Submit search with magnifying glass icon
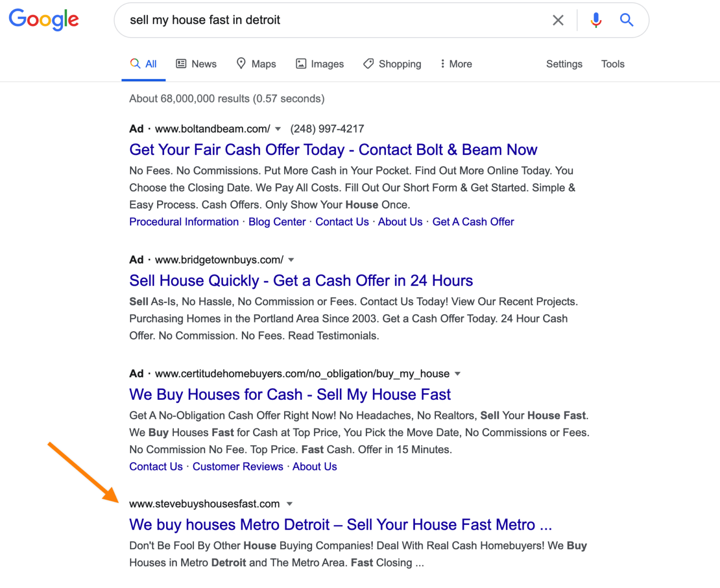This screenshot has height=588, width=720. 626,20
